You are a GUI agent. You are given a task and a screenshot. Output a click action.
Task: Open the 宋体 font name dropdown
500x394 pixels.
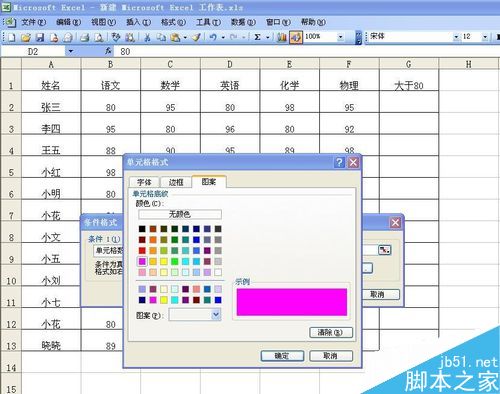point(456,37)
